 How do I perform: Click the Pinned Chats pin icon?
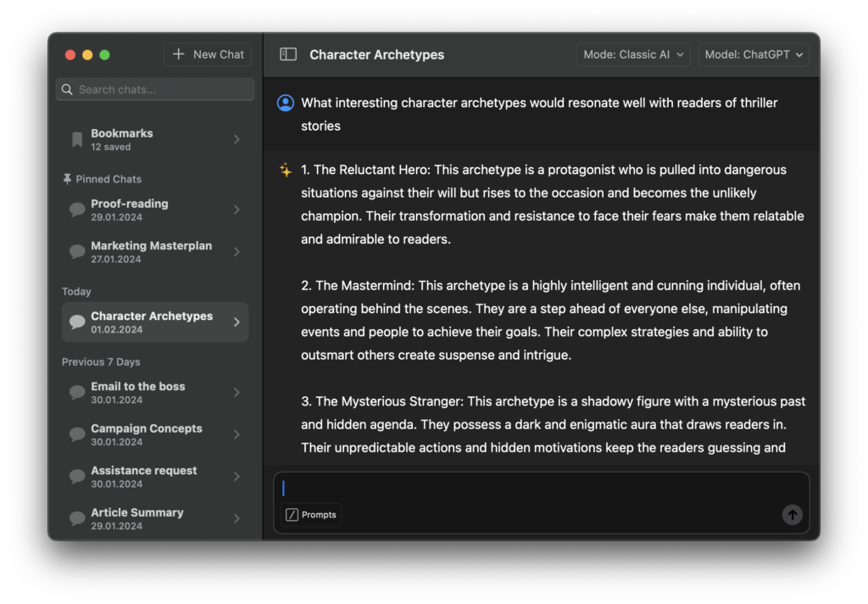pos(67,179)
